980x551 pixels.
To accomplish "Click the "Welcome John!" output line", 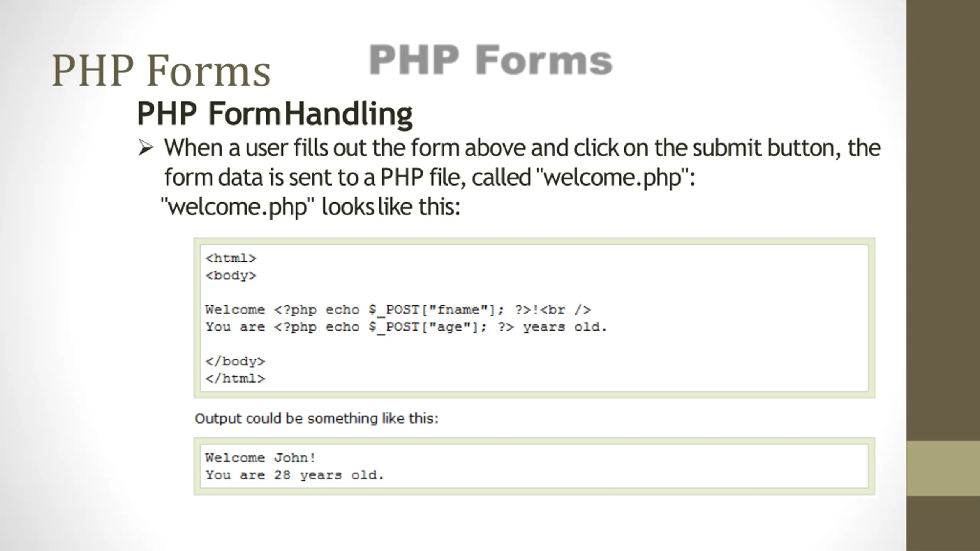I will click(260, 458).
